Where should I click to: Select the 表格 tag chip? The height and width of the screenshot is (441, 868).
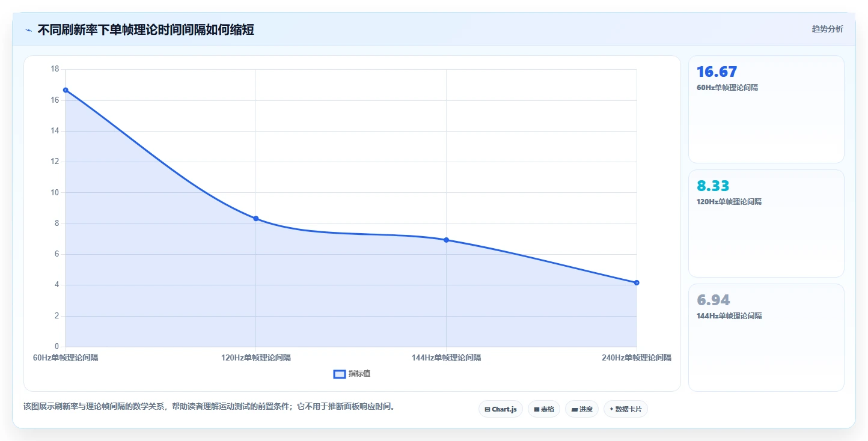pos(544,409)
